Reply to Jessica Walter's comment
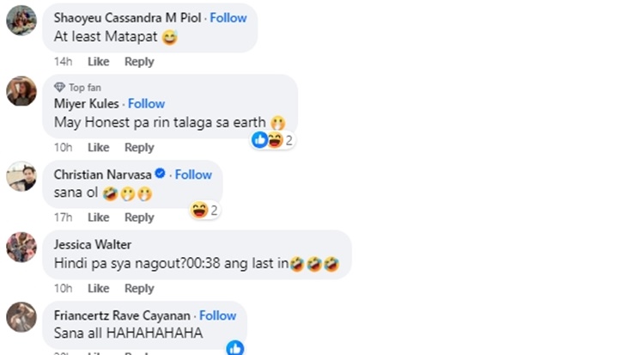Image resolution: width=644 pixels, height=355 pixels. (x=139, y=288)
